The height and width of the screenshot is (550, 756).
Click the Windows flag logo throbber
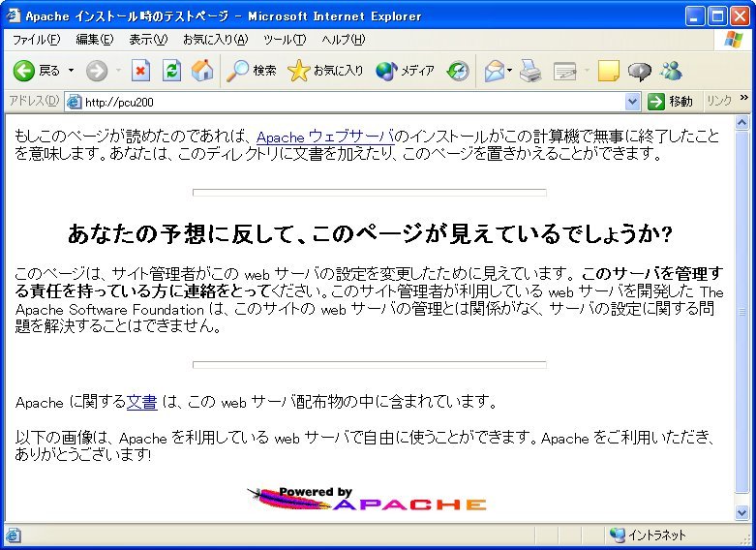734,40
